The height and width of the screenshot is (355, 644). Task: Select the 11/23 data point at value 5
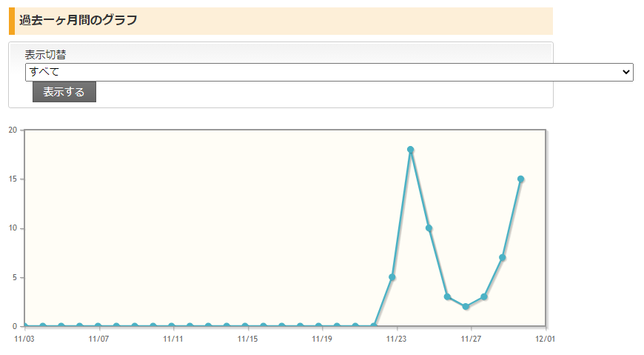[x=392, y=277]
